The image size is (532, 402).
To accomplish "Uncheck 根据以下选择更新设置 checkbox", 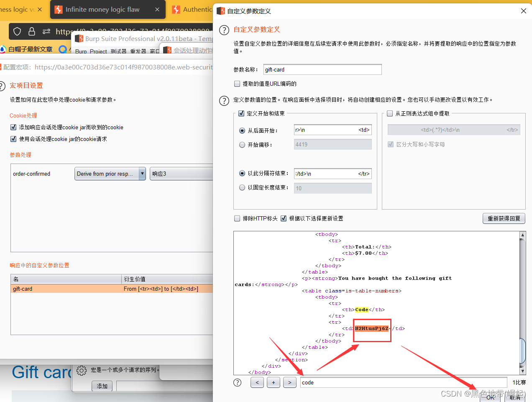I will click(284, 218).
